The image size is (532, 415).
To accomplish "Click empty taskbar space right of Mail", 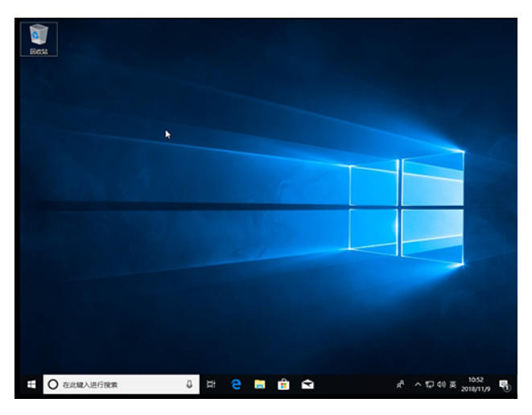I will pos(354,384).
